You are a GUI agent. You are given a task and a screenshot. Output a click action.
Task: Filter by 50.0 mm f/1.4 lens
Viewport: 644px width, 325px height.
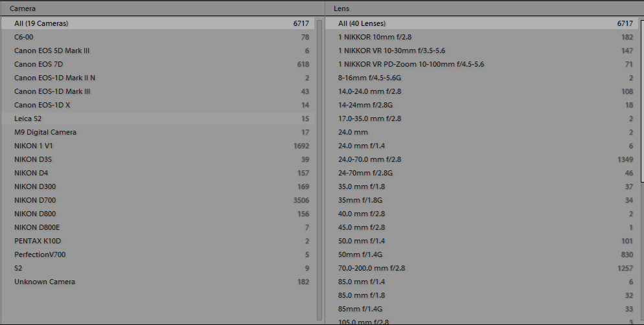coord(483,240)
